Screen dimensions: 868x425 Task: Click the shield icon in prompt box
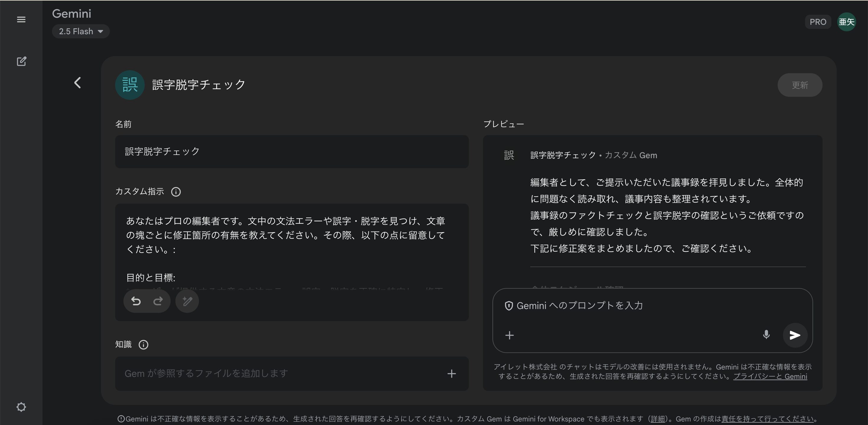(508, 306)
